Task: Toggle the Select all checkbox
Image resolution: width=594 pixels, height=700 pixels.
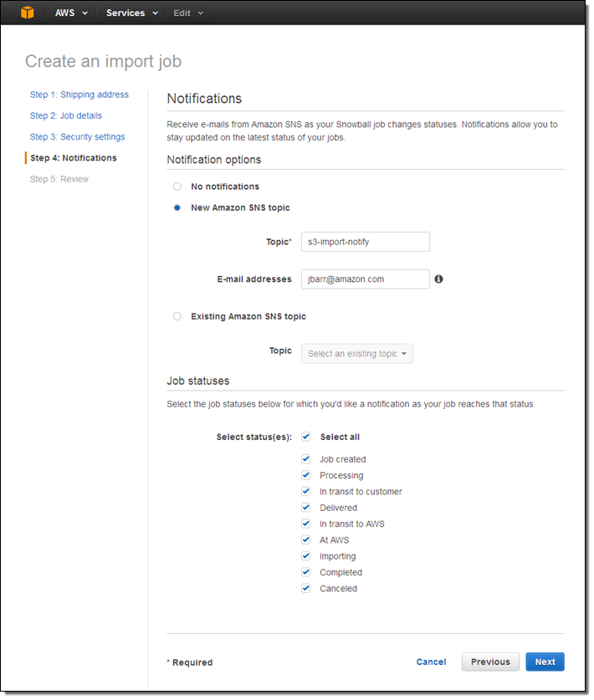Action: click(x=306, y=437)
